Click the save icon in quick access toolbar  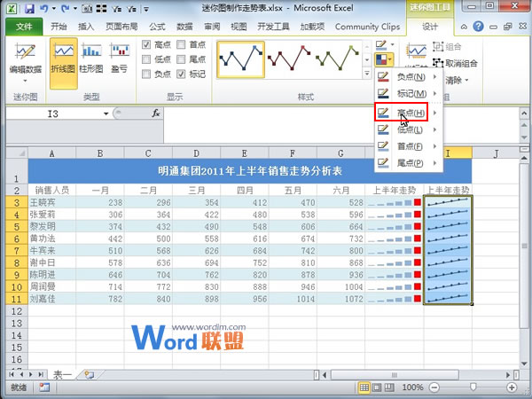point(25,8)
